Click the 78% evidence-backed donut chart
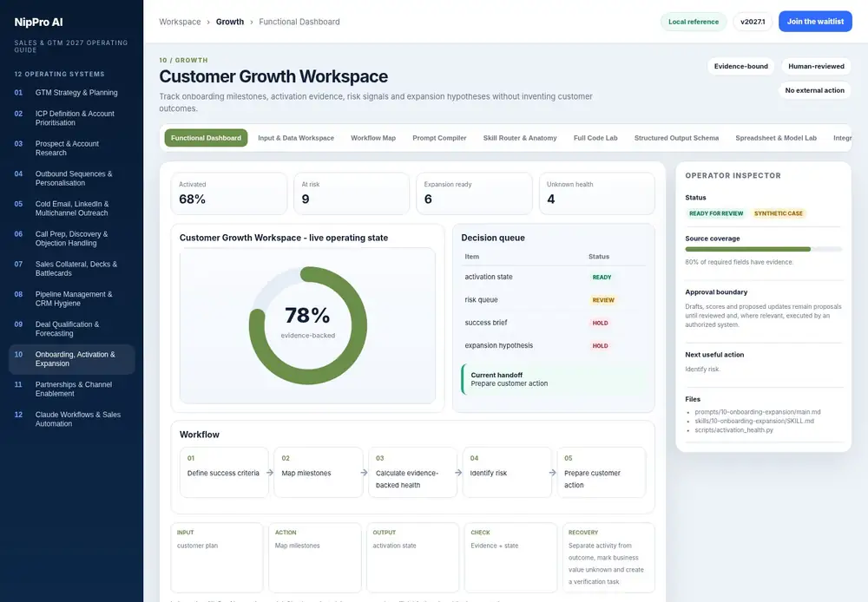This screenshot has width=868, height=602. (308, 325)
